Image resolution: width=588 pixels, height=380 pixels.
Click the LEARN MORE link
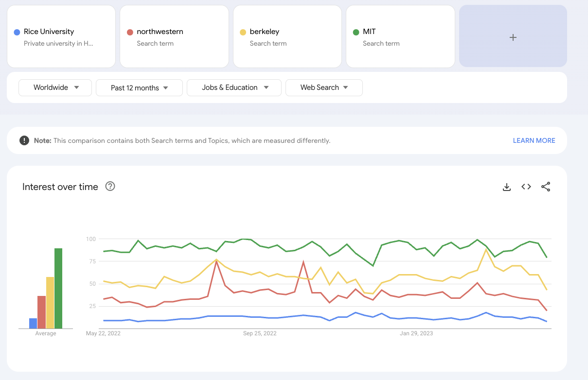(x=534, y=140)
